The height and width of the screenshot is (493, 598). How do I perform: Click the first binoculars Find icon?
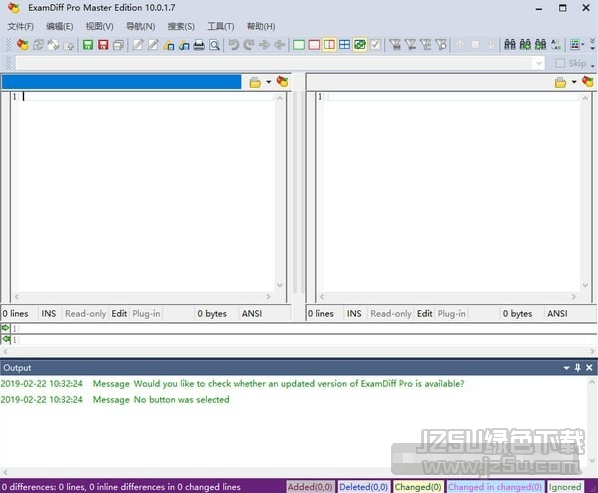tap(510, 45)
